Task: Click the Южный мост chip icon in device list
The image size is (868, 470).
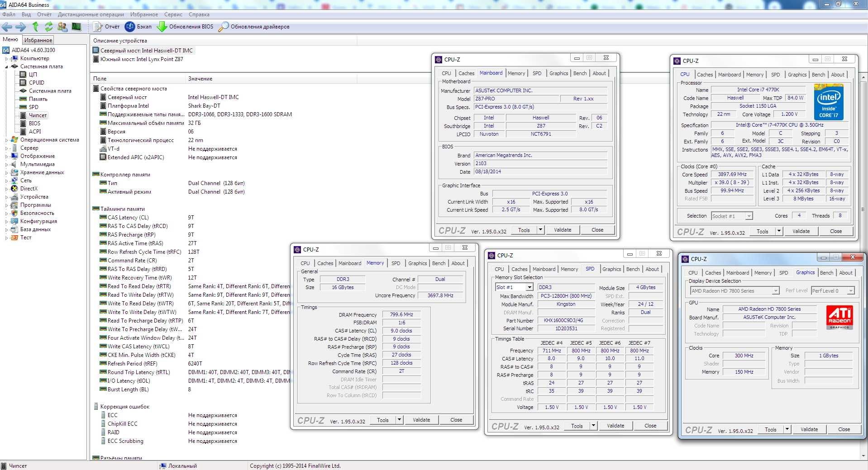Action: (95, 59)
